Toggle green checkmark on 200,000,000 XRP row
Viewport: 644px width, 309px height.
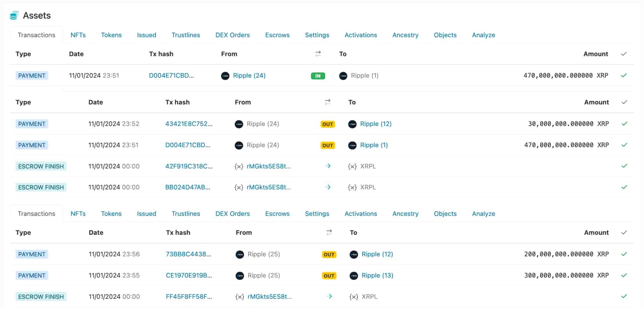624,254
